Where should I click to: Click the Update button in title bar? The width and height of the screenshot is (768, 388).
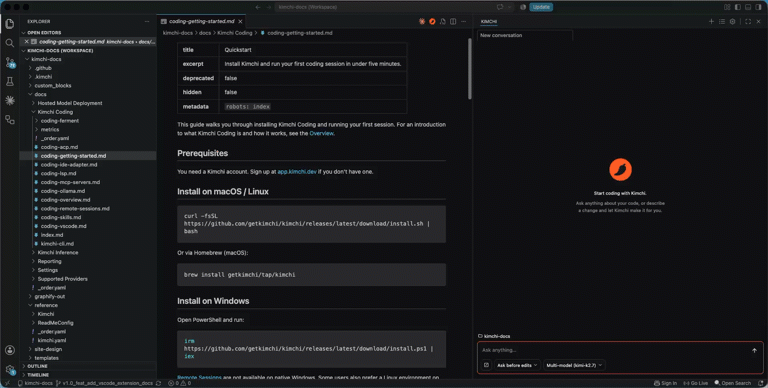[x=541, y=7]
